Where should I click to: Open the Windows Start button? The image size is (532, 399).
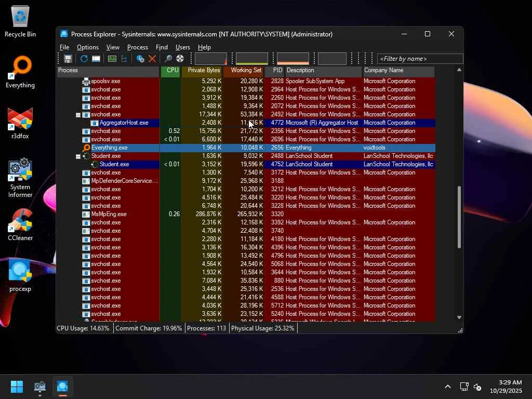click(x=17, y=387)
